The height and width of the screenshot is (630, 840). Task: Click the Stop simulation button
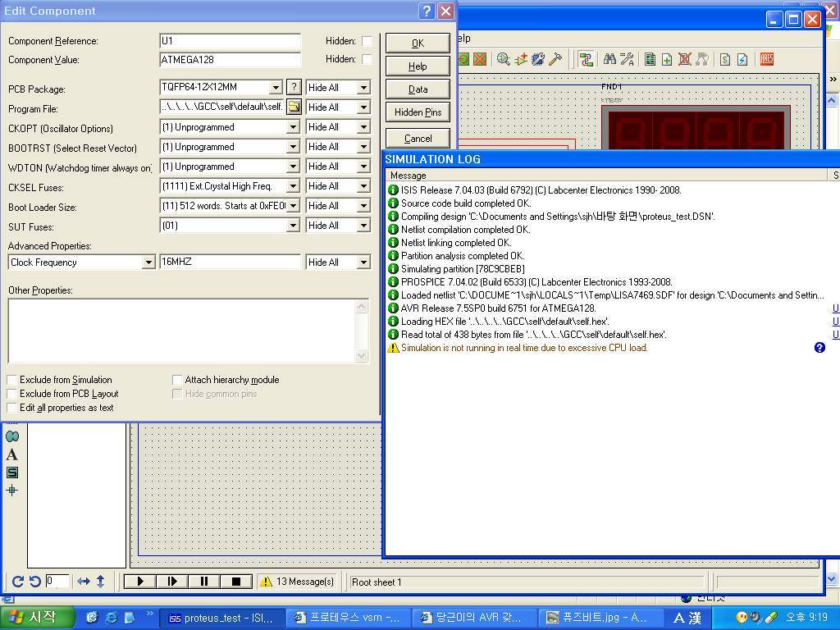[236, 582]
